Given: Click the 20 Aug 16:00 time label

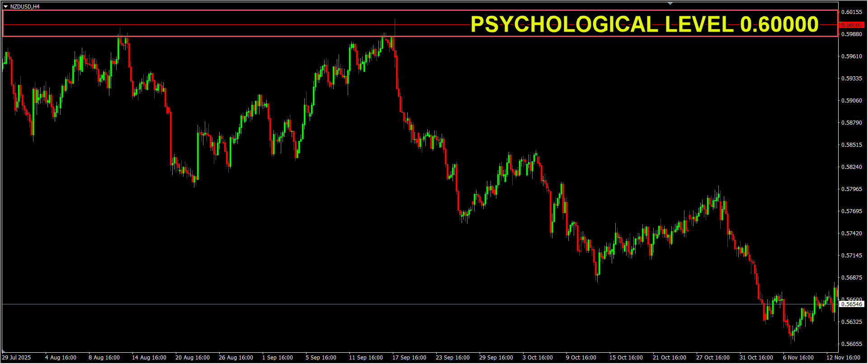Looking at the screenshot, I should coord(193,358).
